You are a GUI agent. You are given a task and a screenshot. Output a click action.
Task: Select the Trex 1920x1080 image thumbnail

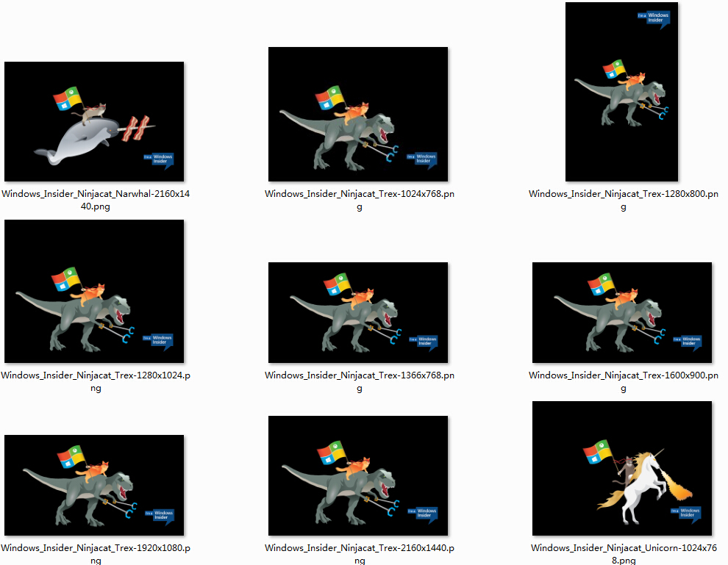93,485
